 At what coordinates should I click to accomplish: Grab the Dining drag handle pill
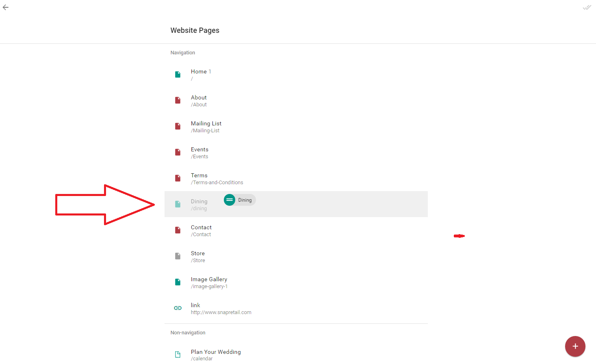(229, 200)
